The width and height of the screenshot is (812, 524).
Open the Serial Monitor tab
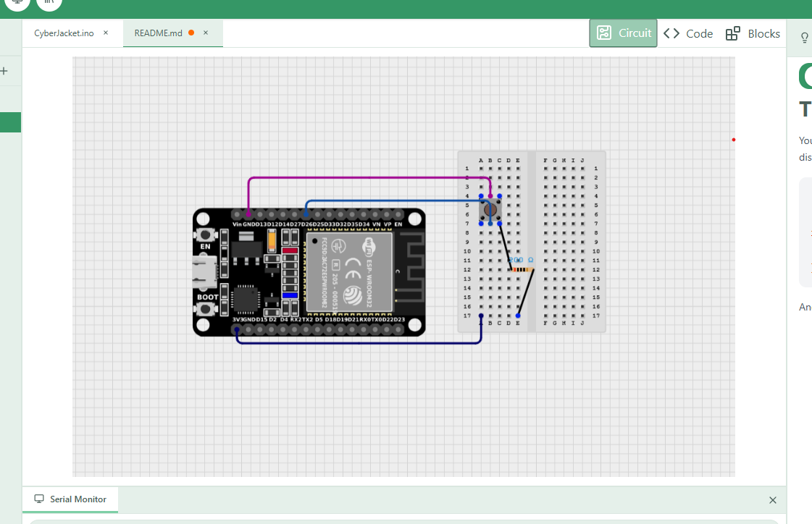pyautogui.click(x=71, y=499)
